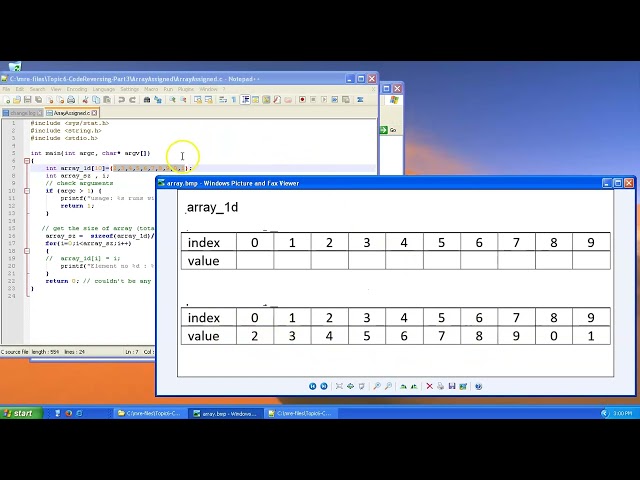
Task: Open the Encoding menu
Action: click(x=77, y=89)
